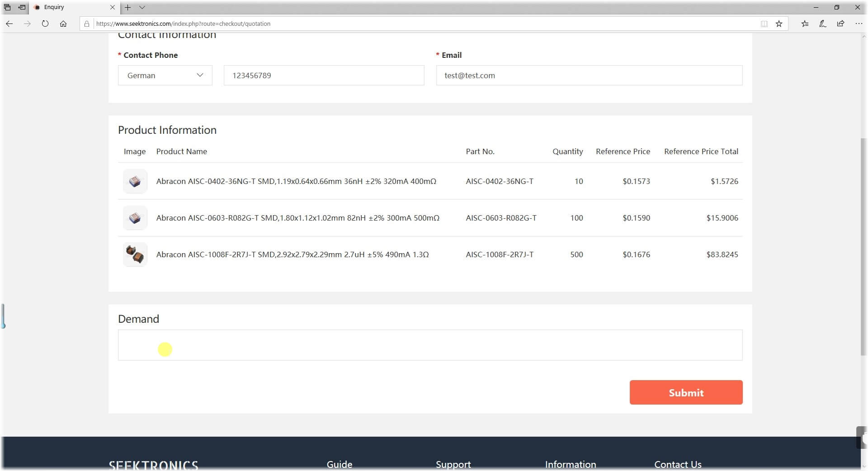Open browser settings and more menu
The width and height of the screenshot is (868, 471).
coord(859,24)
